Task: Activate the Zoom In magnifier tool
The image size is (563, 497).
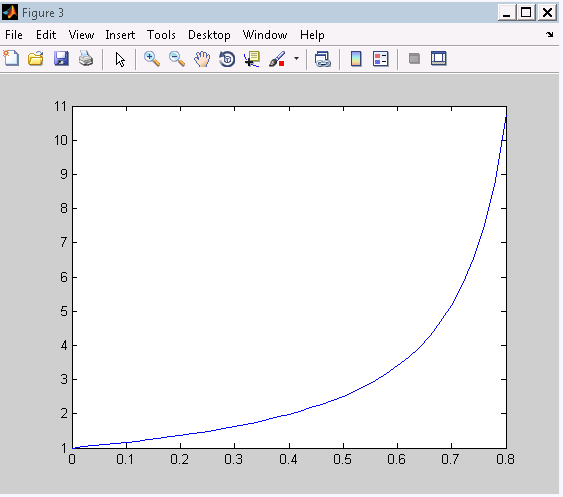Action: (x=152, y=59)
